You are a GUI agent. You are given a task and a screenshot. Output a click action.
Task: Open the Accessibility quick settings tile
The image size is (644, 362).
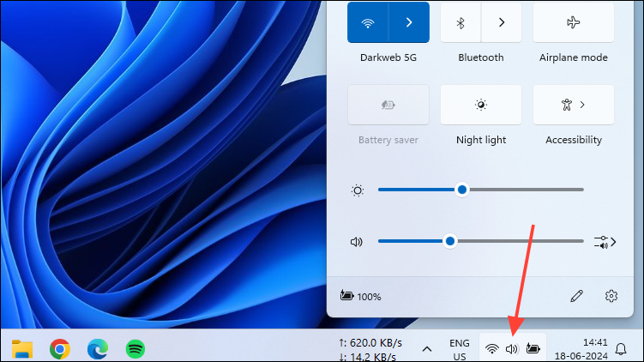[x=574, y=105]
